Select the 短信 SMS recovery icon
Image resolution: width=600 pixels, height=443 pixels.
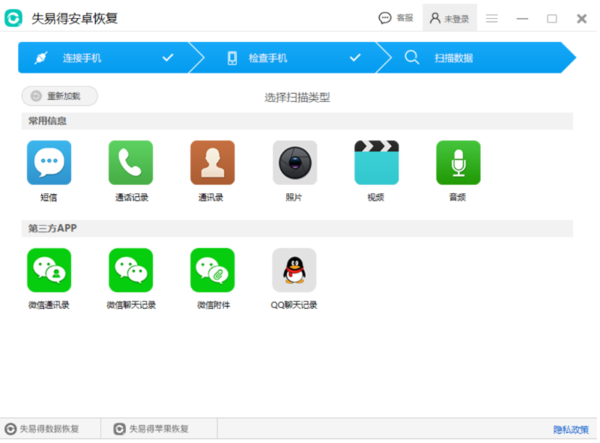[x=49, y=163]
